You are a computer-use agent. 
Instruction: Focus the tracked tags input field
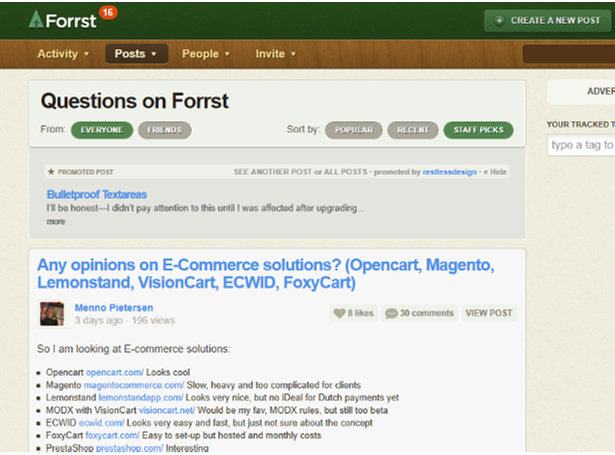pyautogui.click(x=581, y=145)
